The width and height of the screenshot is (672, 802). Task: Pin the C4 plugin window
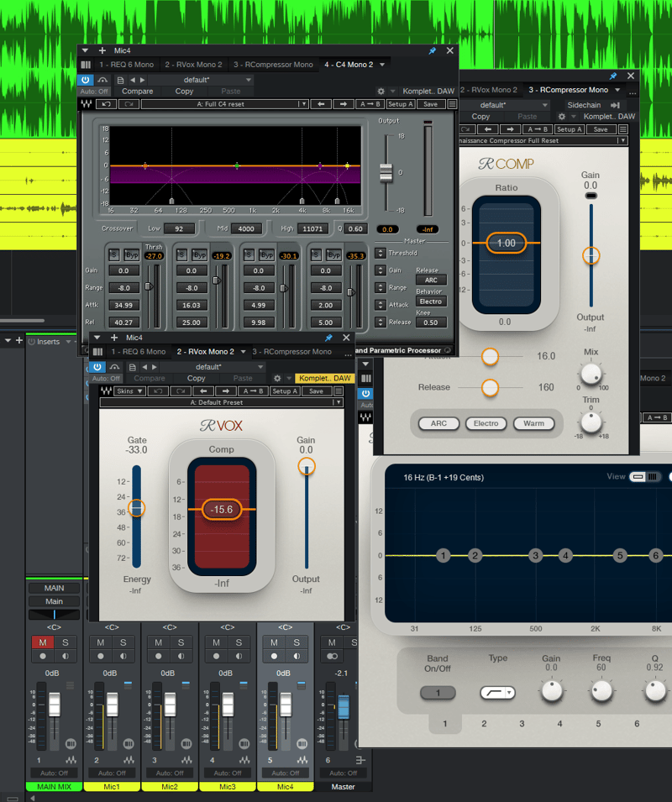(432, 50)
